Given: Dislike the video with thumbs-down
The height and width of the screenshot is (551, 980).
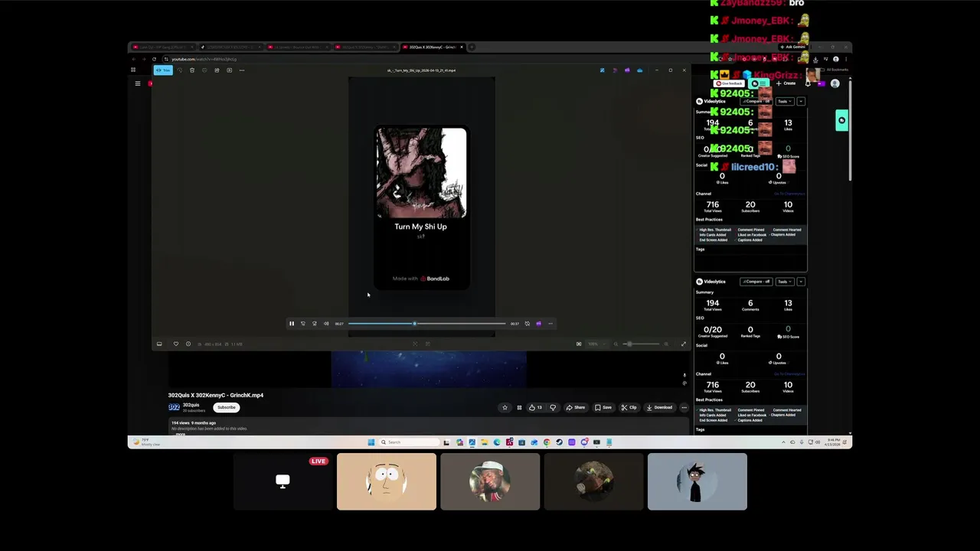Looking at the screenshot, I should tap(553, 407).
